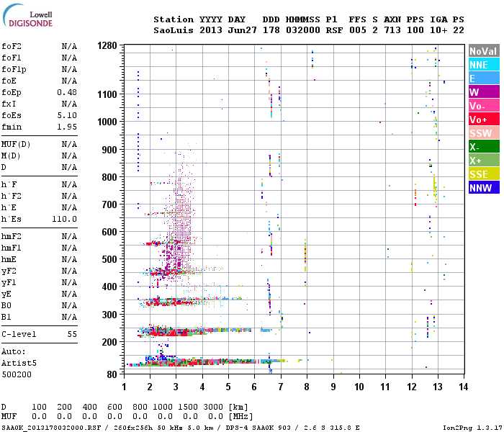The width and height of the screenshot is (504, 432).
Task: Click the foF2 parameter label
Action: [12, 46]
